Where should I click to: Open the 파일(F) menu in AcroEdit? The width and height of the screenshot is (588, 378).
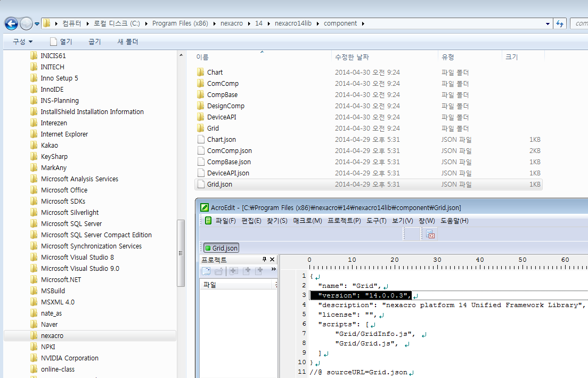[x=225, y=221]
